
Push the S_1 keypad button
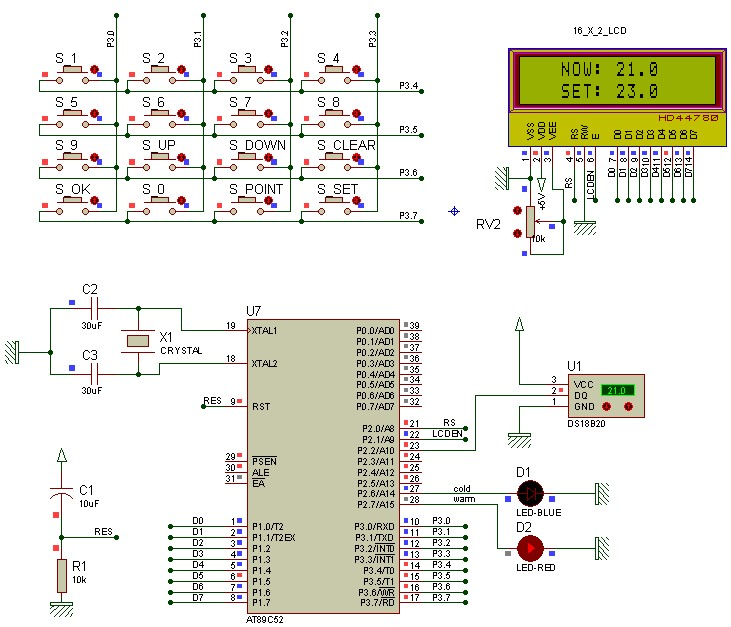coord(72,70)
